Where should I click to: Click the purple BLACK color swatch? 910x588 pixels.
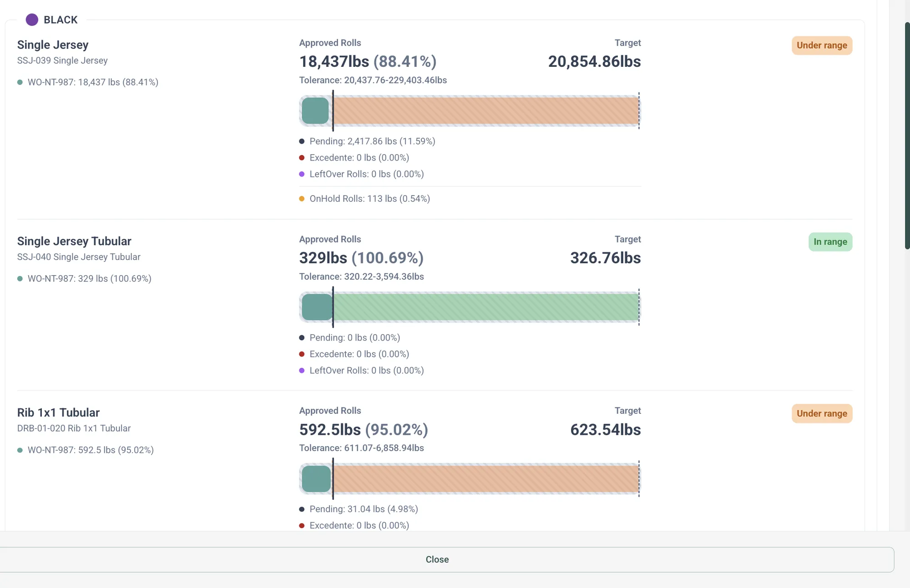coord(32,20)
